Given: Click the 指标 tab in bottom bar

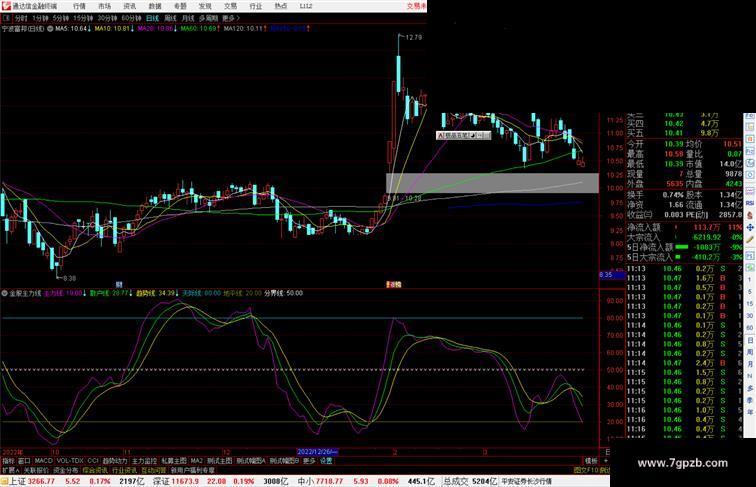Looking at the screenshot, I should [8, 461].
